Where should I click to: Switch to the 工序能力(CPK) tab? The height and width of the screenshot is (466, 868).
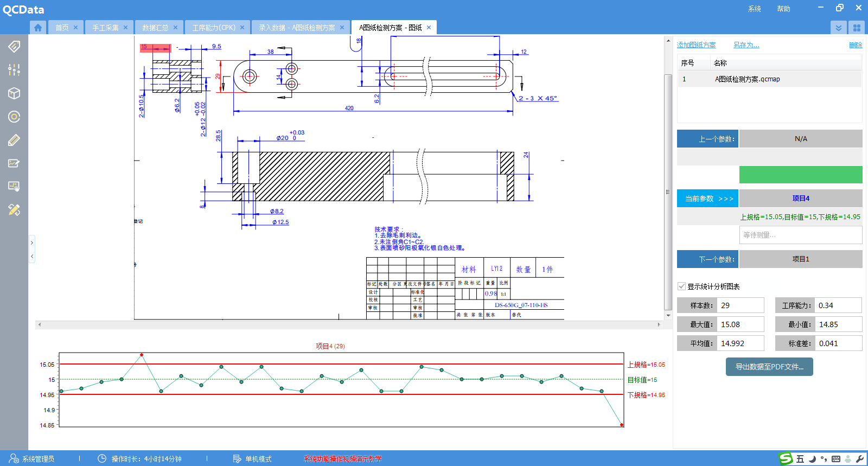[x=214, y=28]
